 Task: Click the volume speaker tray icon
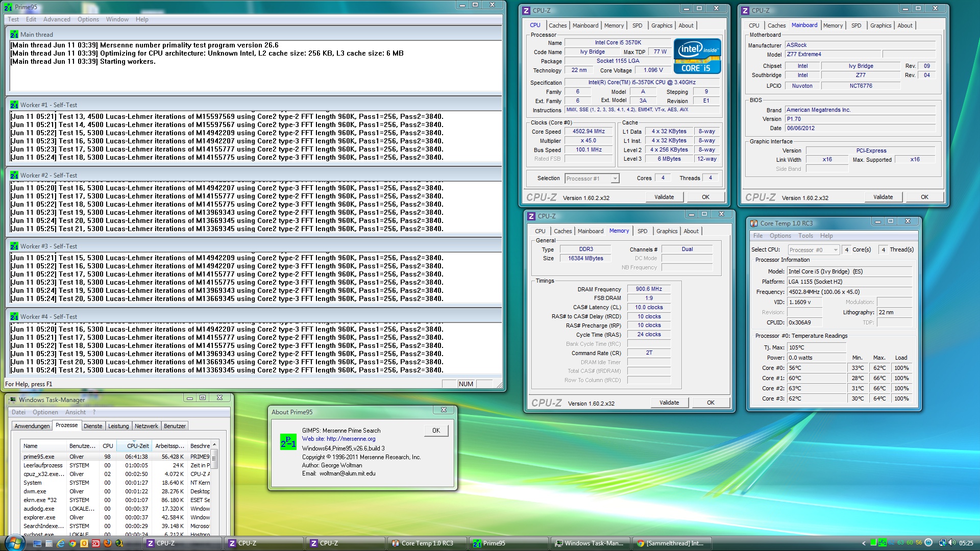(952, 542)
